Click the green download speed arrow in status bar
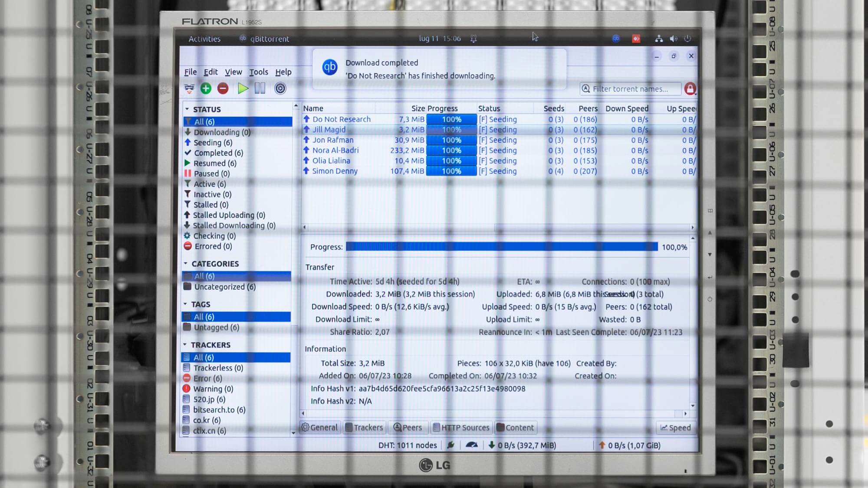 point(491,445)
